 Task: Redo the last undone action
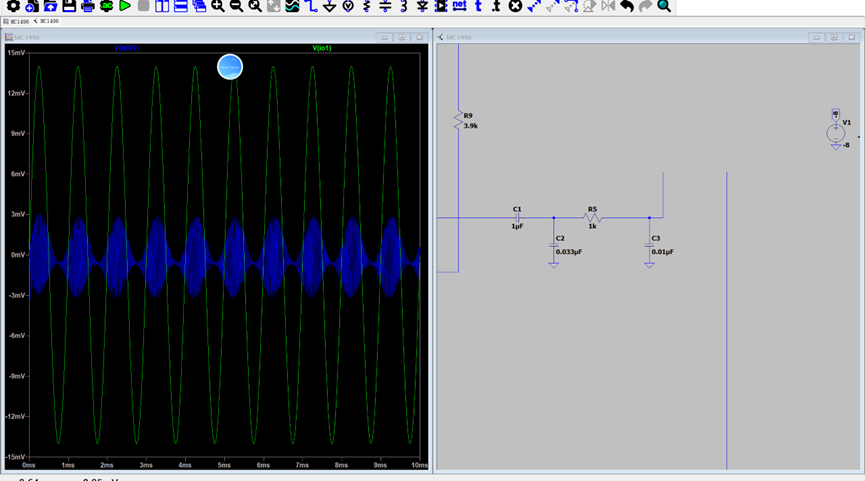[645, 6]
